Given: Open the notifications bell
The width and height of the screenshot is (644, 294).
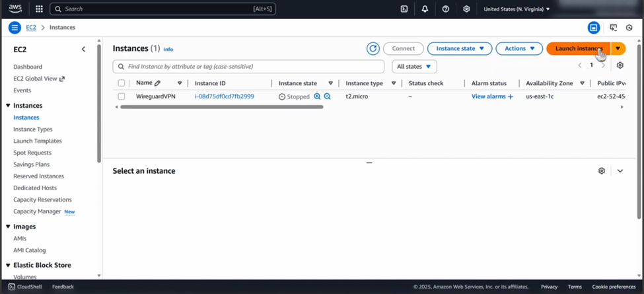Looking at the screenshot, I should (425, 9).
